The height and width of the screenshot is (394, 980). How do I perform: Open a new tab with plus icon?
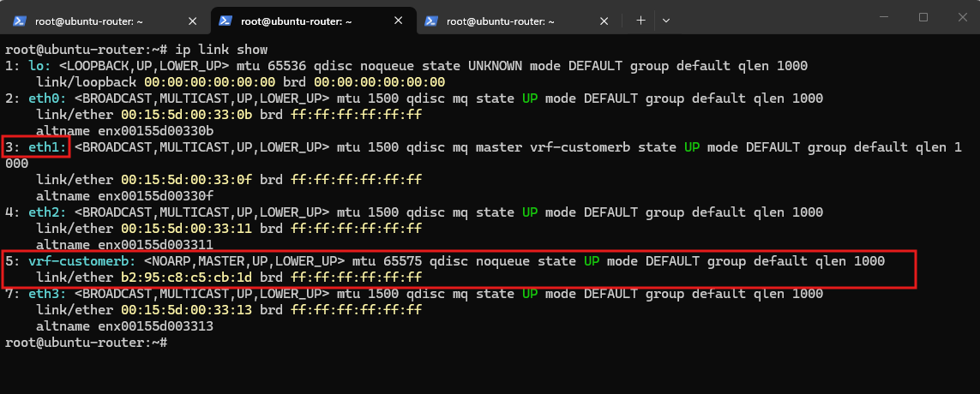pos(640,21)
